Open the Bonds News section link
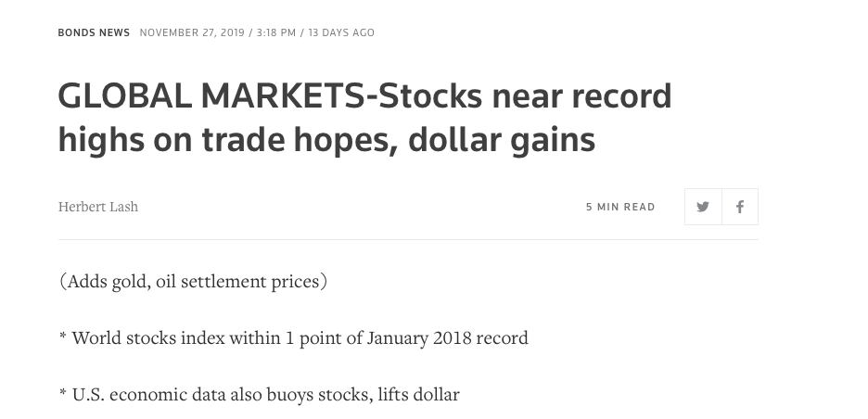 (94, 32)
